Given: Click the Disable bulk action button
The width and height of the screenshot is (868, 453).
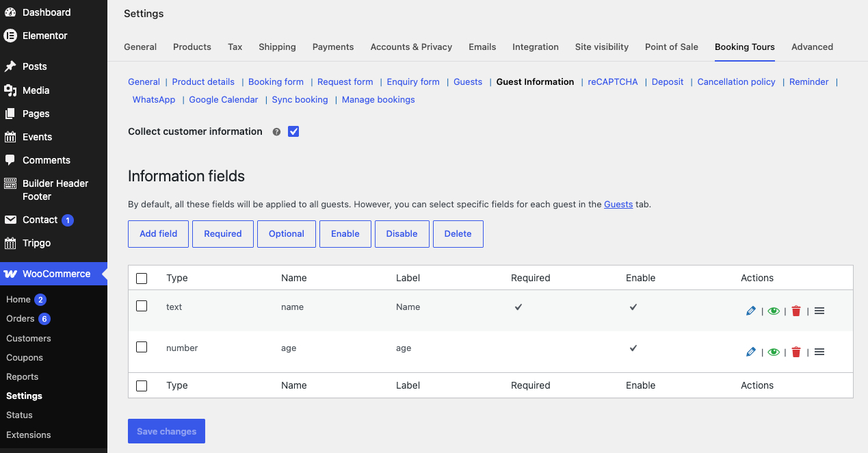Looking at the screenshot, I should pos(402,234).
